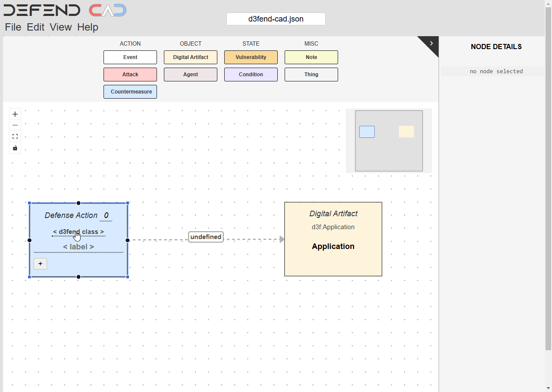Open the d3fend class selector

pos(78,232)
